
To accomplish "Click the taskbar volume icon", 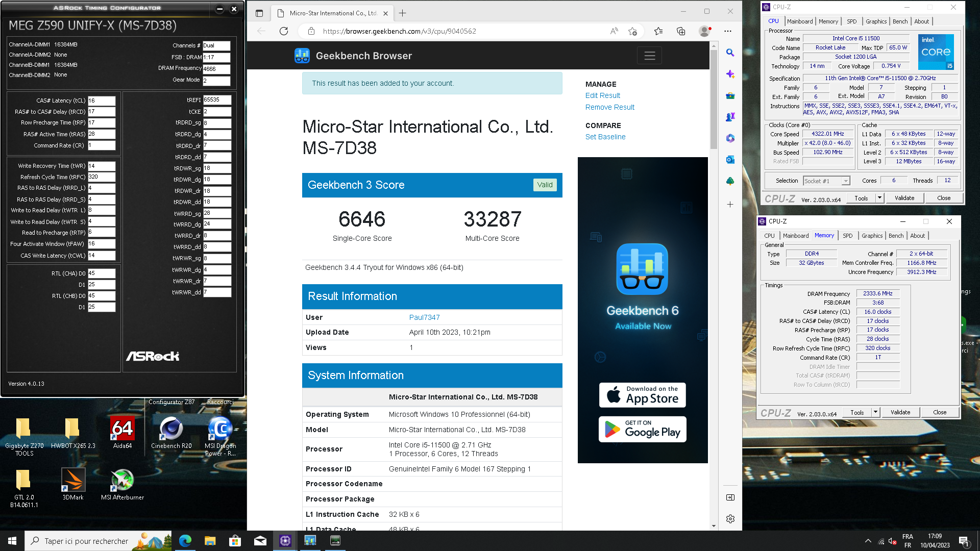I will 892,541.
